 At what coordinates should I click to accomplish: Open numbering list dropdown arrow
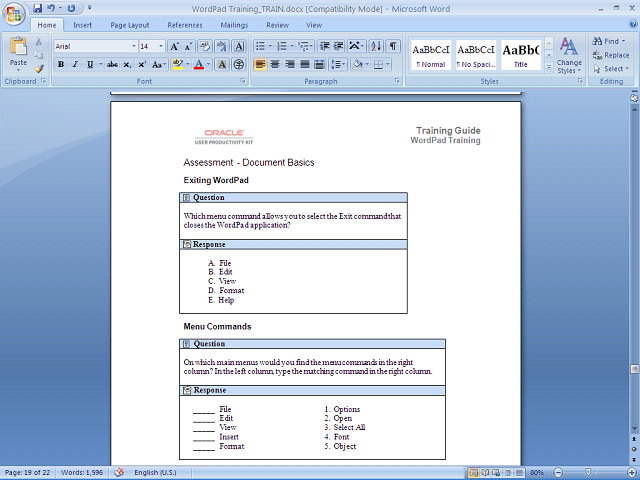pyautogui.click(x=292, y=46)
